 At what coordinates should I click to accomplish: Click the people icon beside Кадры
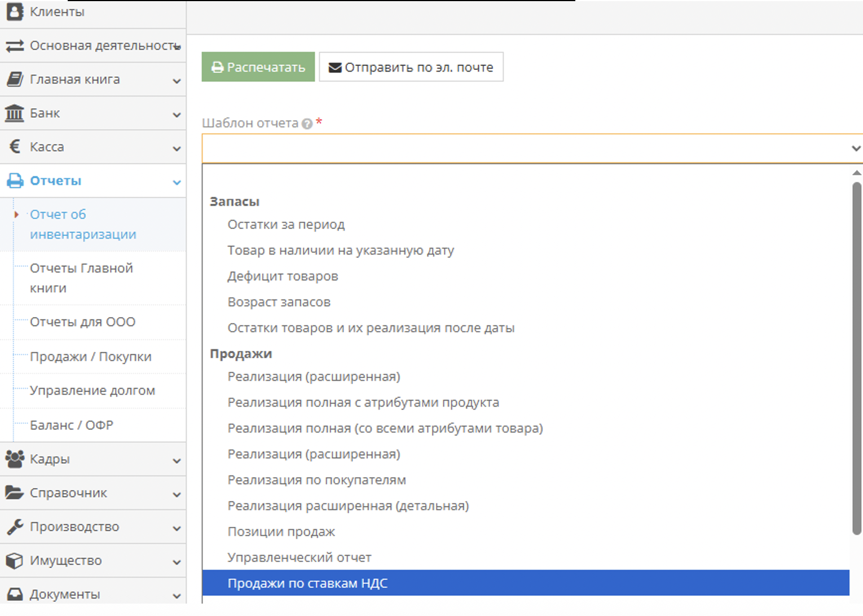tap(15, 459)
